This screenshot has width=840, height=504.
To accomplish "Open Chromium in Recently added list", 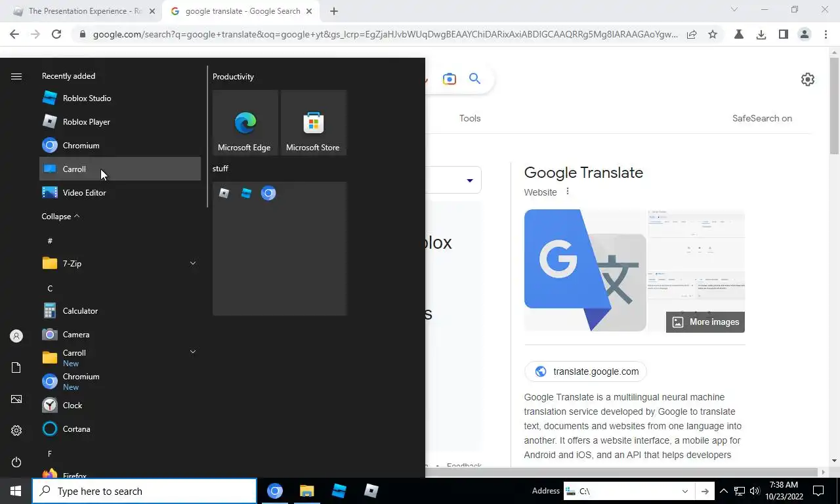I will pyautogui.click(x=120, y=146).
